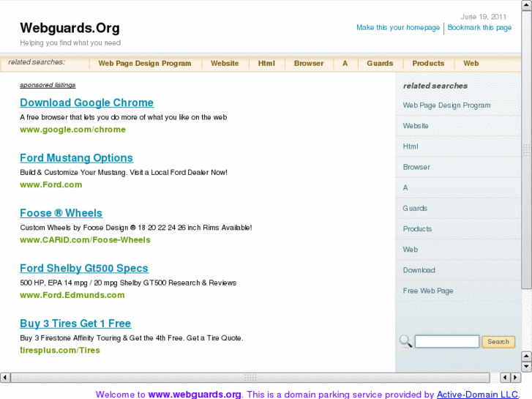Open Web Page Design Program in sidebar
This screenshot has width=532, height=399.
click(446, 105)
